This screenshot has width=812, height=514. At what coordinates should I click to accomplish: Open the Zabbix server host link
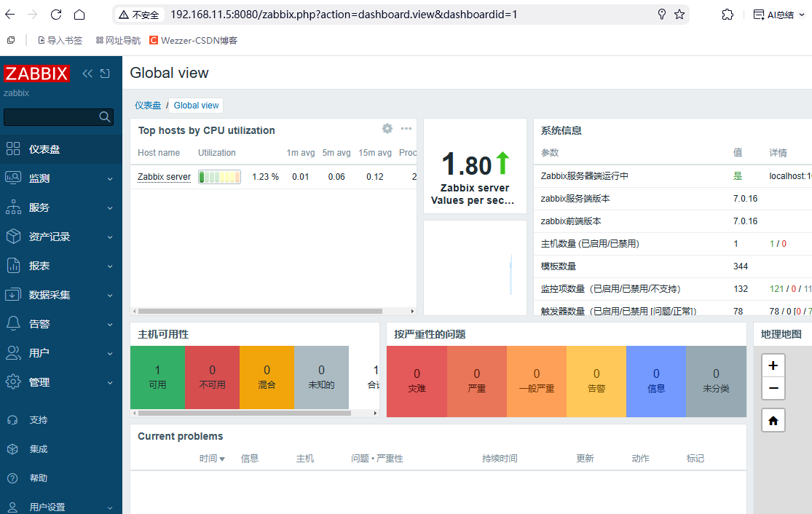[x=164, y=177]
